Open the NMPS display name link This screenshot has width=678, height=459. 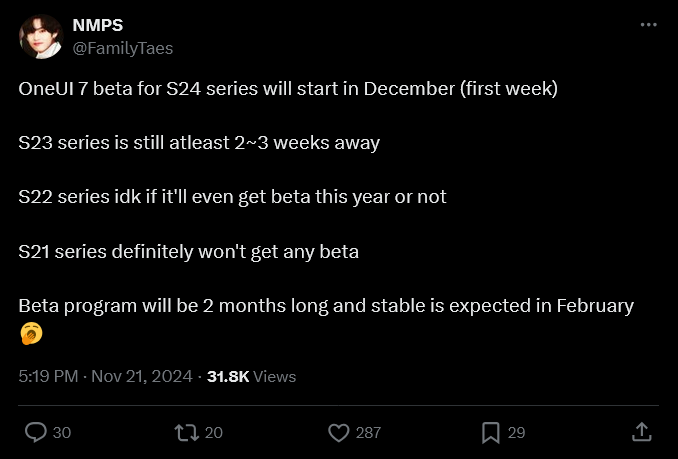98,26
